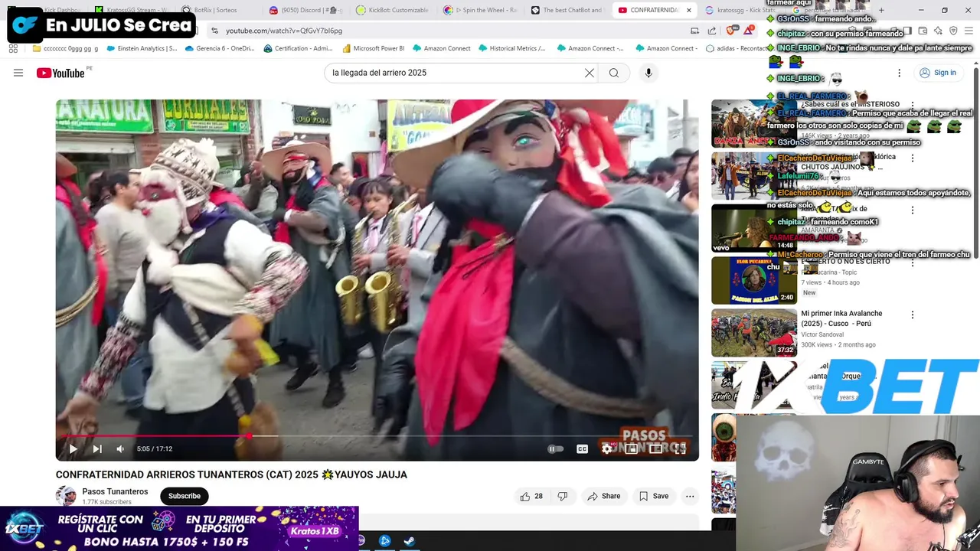The image size is (980, 551).
Task: Mute the video volume
Action: click(120, 449)
